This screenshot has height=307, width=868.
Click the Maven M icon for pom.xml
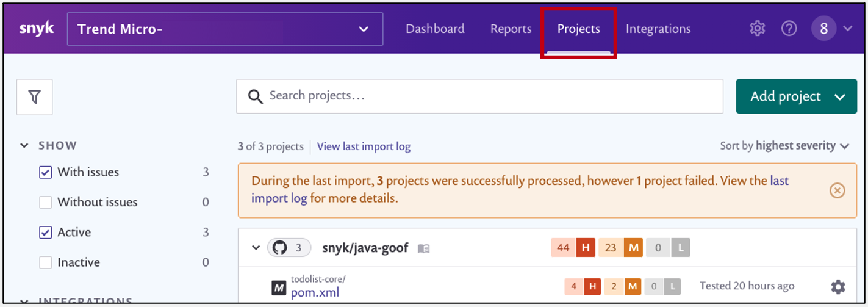279,287
